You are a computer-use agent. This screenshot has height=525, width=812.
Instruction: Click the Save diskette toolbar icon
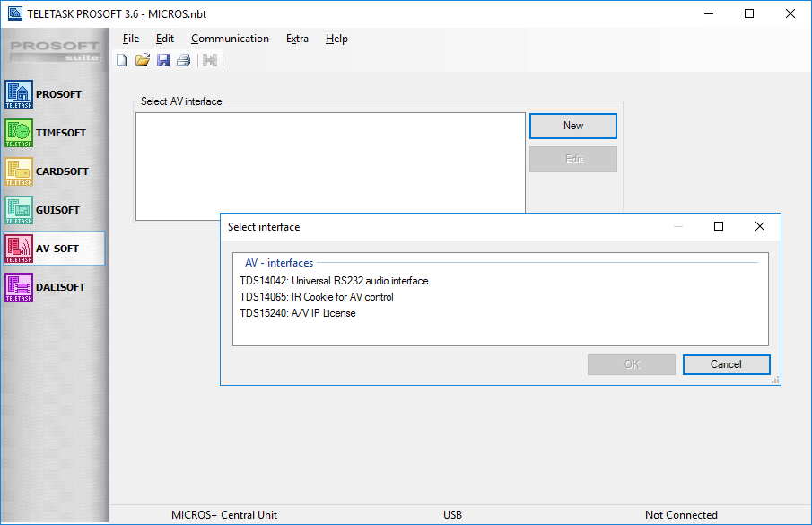(162, 61)
